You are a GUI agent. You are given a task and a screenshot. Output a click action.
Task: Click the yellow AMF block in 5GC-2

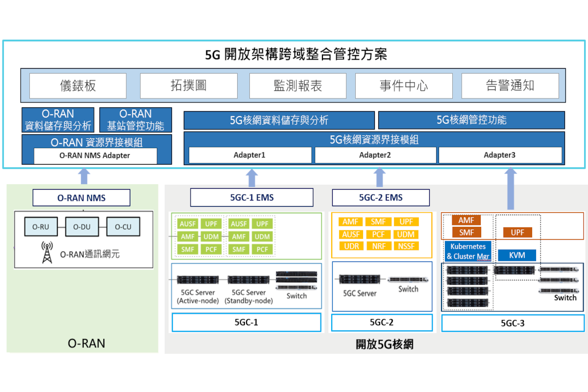pos(351,222)
